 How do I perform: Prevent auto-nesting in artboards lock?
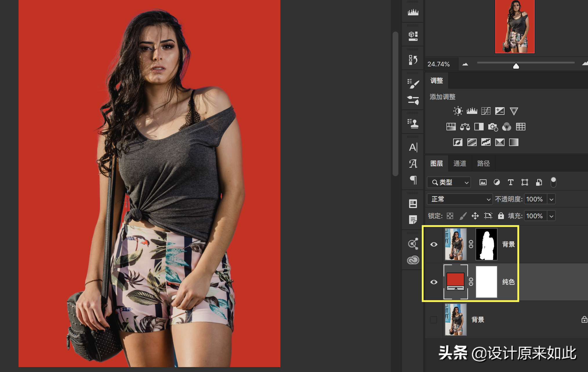[x=488, y=216]
